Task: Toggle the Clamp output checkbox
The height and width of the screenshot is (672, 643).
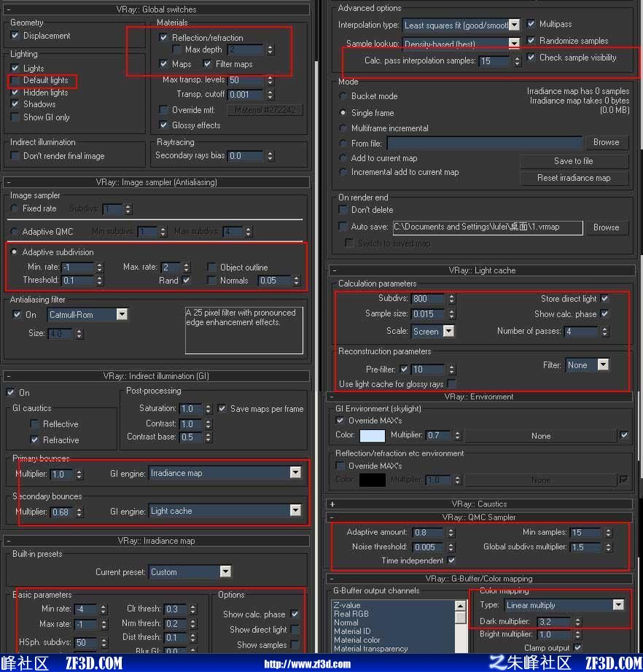Action: click(x=578, y=647)
